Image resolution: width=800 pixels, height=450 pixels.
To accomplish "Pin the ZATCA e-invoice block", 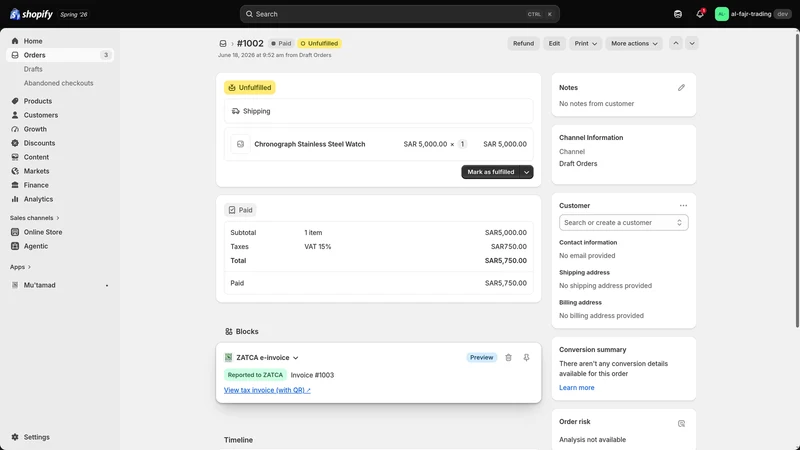I will pyautogui.click(x=526, y=358).
